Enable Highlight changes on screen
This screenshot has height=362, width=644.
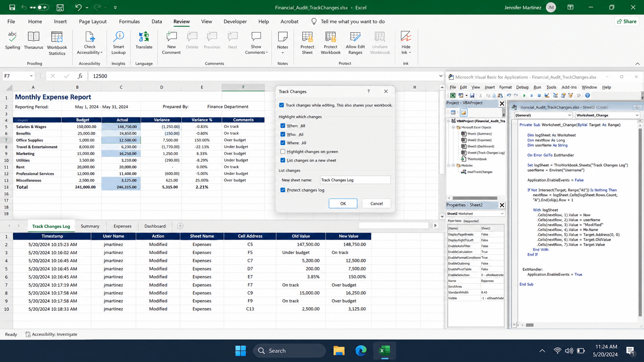coord(283,152)
